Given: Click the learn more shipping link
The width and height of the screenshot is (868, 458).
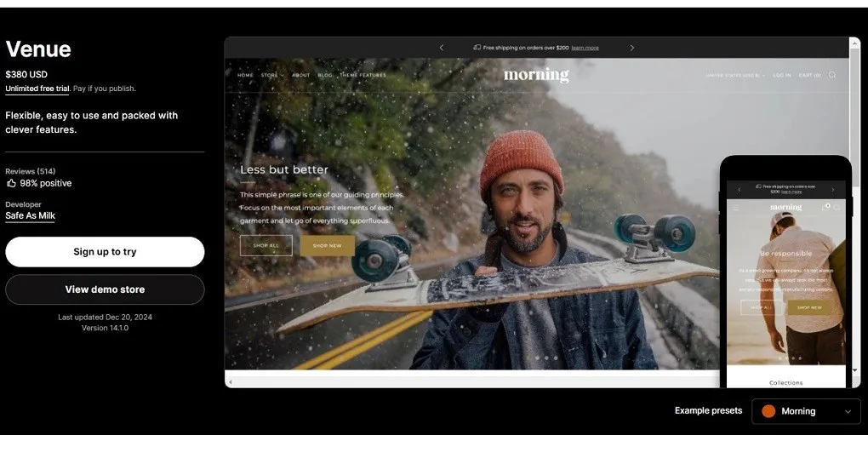Looking at the screenshot, I should click(x=585, y=49).
